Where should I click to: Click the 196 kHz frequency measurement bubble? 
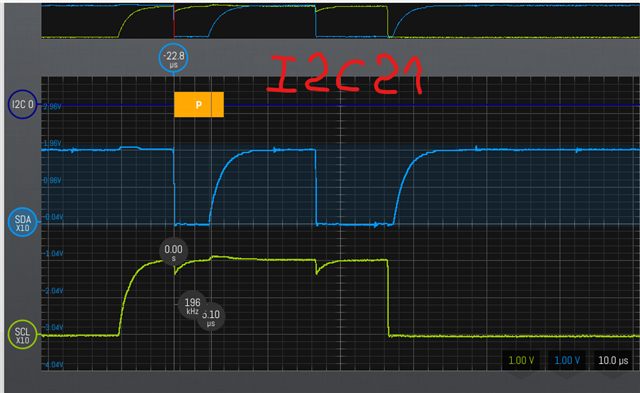[x=192, y=304]
